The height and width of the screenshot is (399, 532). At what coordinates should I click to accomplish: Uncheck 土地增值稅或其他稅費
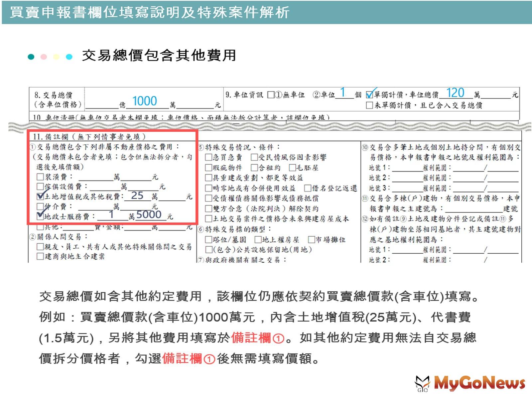(40, 196)
